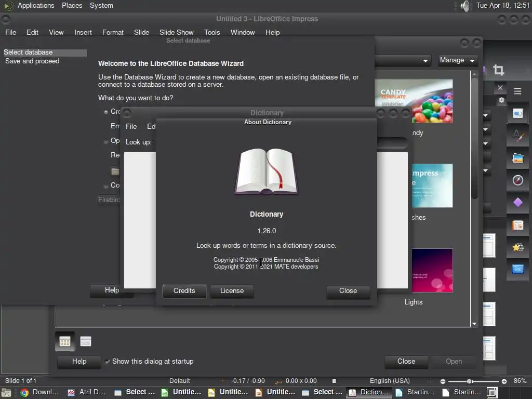532x399 pixels.
Task: Click the License button
Action: pyautogui.click(x=232, y=291)
